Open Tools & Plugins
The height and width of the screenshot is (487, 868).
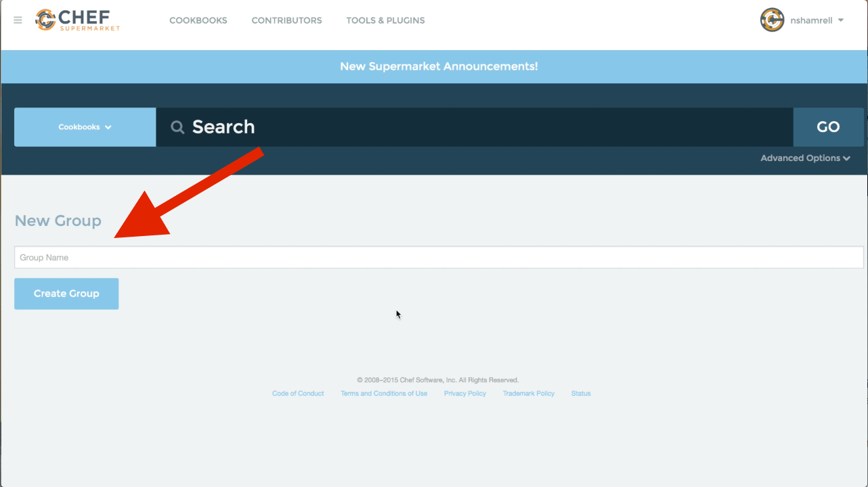pos(385,20)
